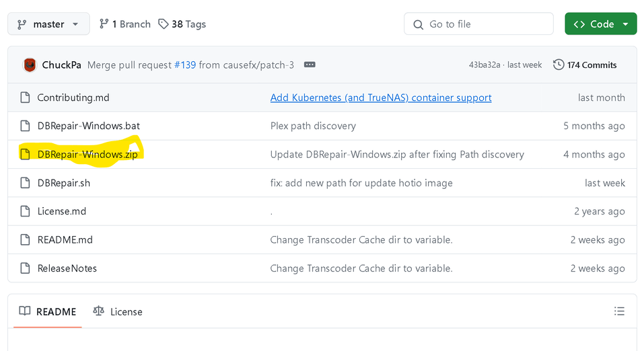Open the README.md file
The height and width of the screenshot is (351, 644).
[x=65, y=240]
